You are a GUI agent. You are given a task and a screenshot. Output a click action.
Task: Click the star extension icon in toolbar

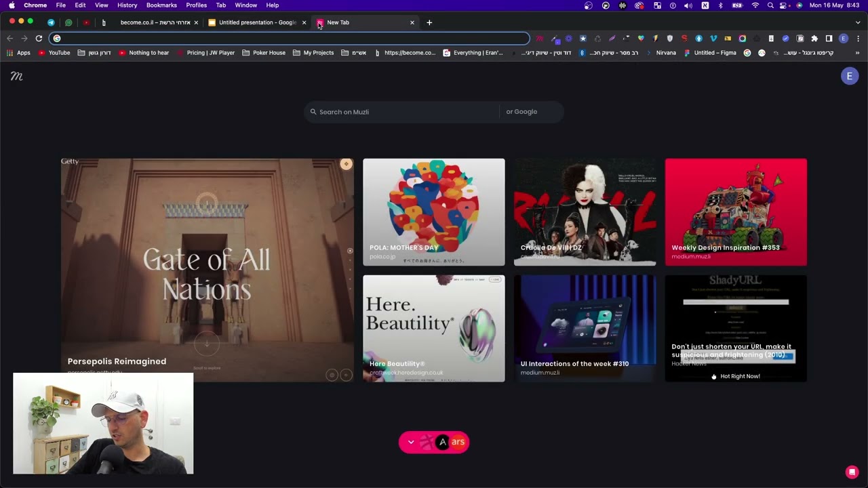(583, 39)
